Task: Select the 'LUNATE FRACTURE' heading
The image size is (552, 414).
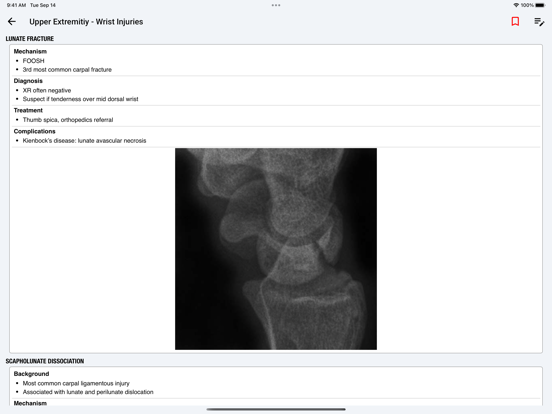Action: tap(30, 39)
